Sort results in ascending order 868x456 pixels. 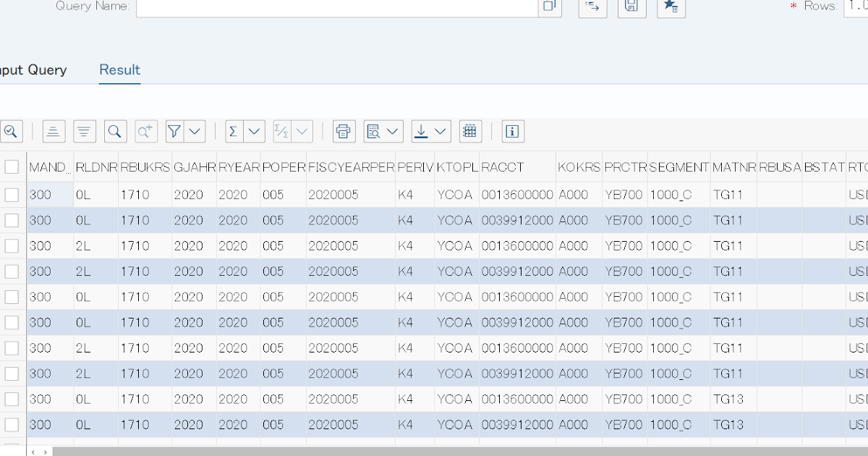point(54,131)
